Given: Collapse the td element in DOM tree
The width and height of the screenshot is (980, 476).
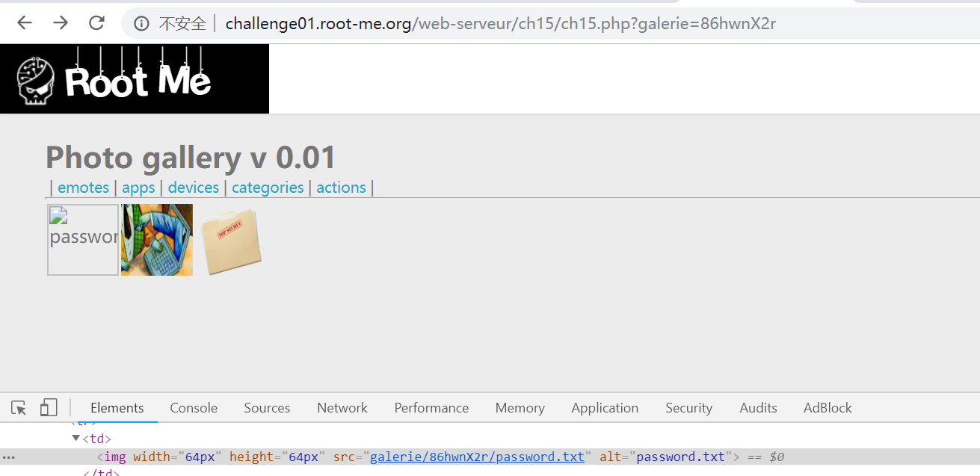Looking at the screenshot, I should tap(76, 439).
